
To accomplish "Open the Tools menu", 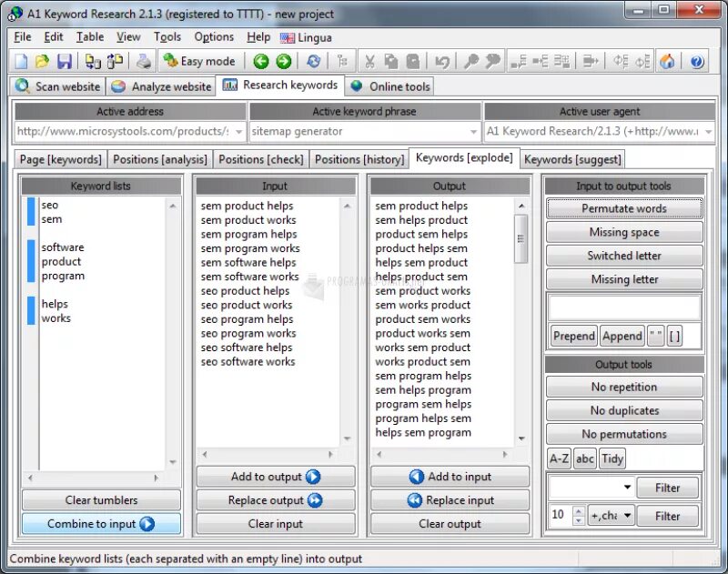I will coord(167,37).
